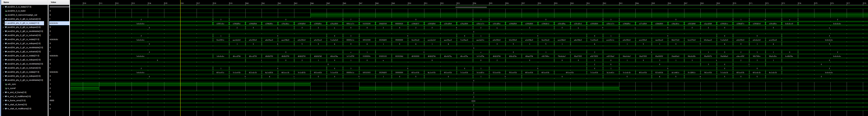Viewport: 868px width, 116px height.
Task: Select the value 1 of adc_sync
Action: pyautogui.click(x=50, y=84)
